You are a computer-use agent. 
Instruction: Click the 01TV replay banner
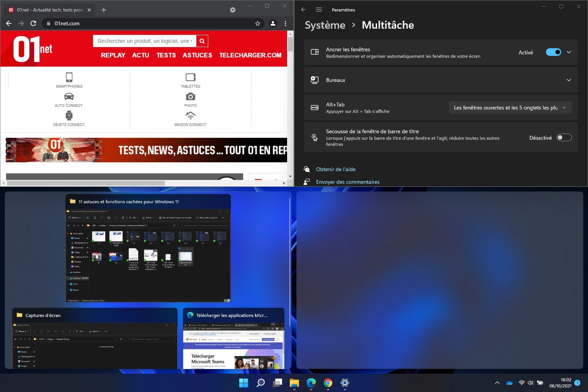146,150
